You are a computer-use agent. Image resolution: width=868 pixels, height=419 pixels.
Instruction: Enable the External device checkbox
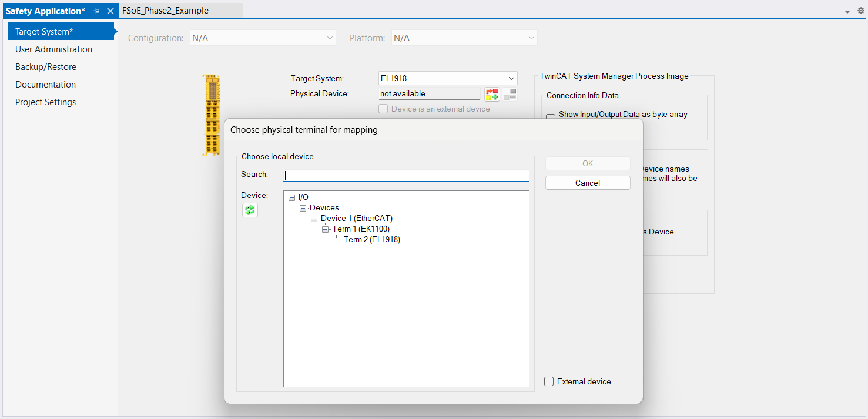tap(549, 381)
